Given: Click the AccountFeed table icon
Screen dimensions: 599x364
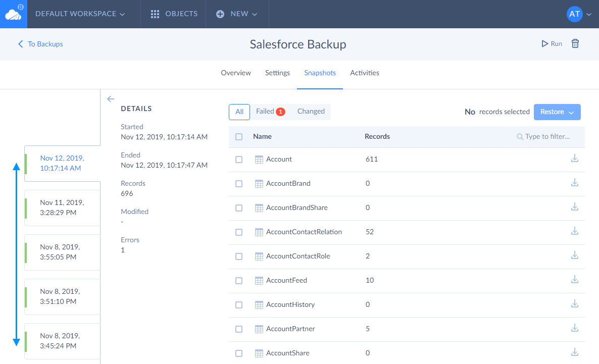Looking at the screenshot, I should (259, 281).
